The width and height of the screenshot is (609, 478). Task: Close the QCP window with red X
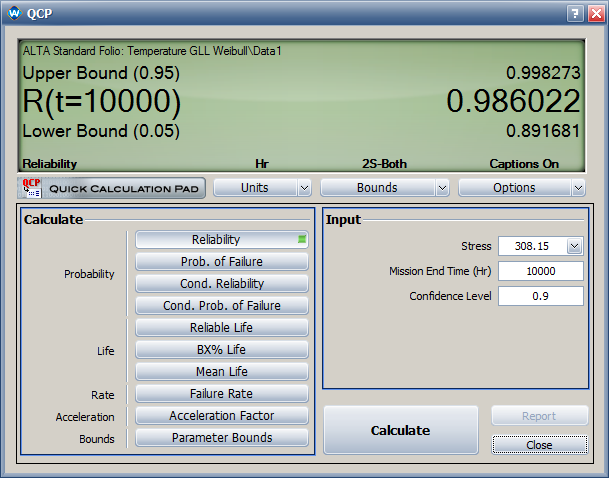(x=596, y=14)
